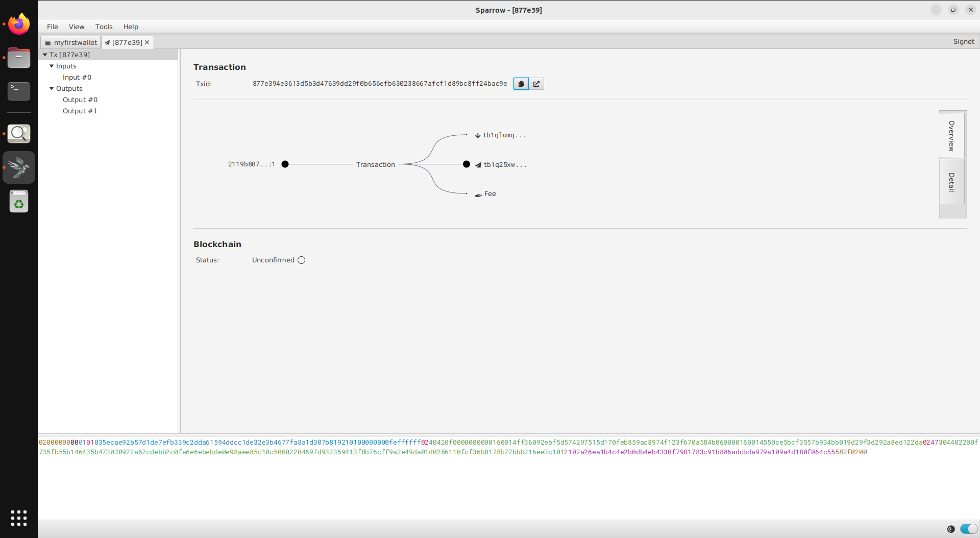Open the View menu
Image resolution: width=980 pixels, height=538 pixels.
click(77, 27)
